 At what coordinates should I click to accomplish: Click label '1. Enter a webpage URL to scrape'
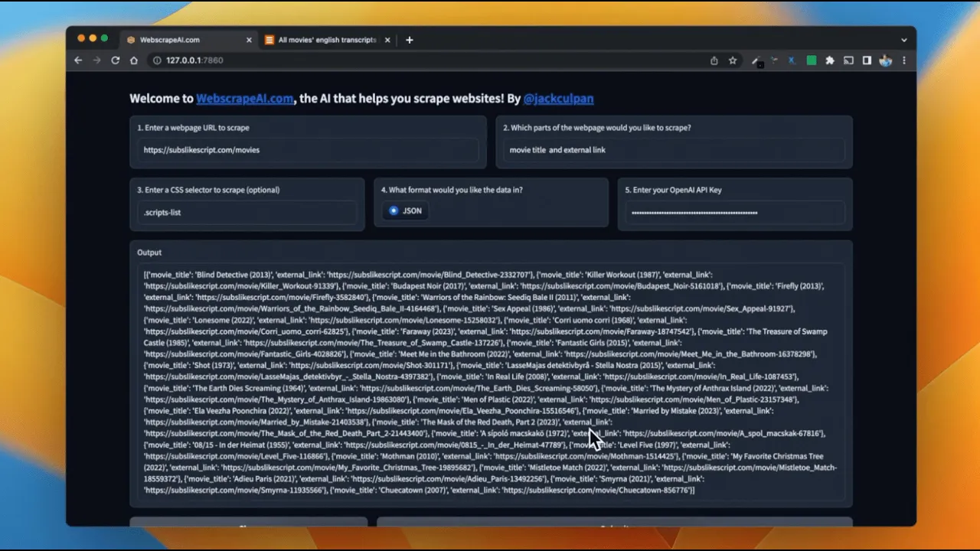(x=193, y=128)
